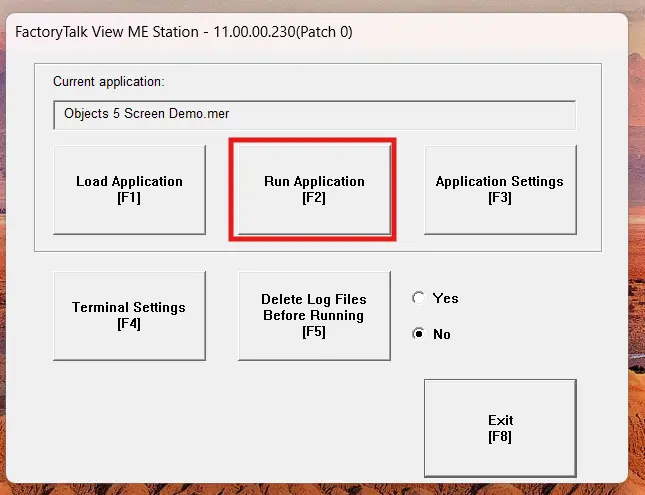Click the FactoryTalk View ME Station title text

[183, 32]
